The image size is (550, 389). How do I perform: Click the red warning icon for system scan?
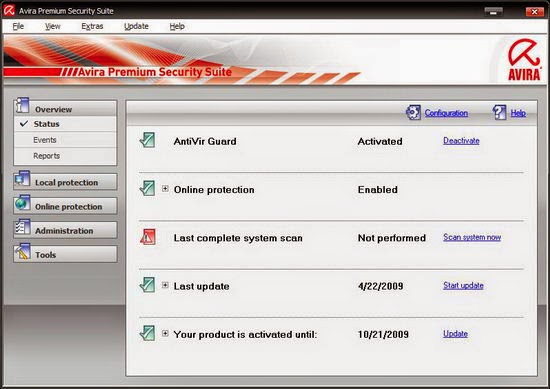coord(148,237)
